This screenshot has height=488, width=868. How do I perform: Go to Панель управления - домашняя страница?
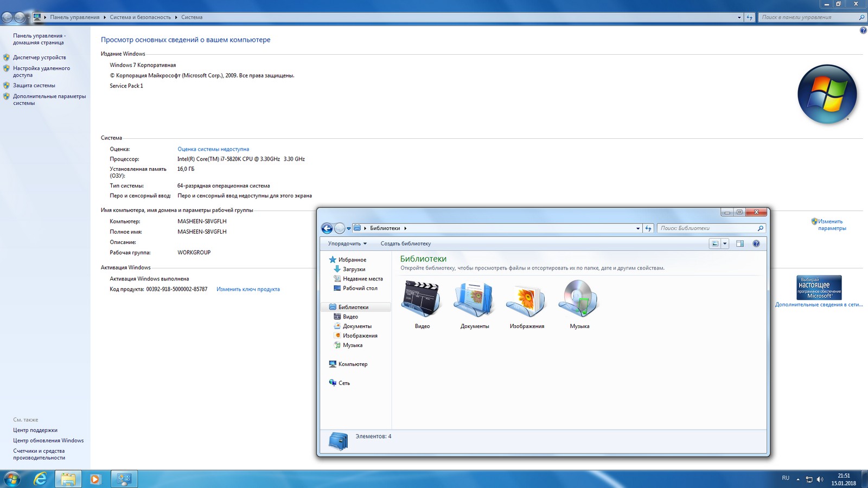(x=40, y=39)
